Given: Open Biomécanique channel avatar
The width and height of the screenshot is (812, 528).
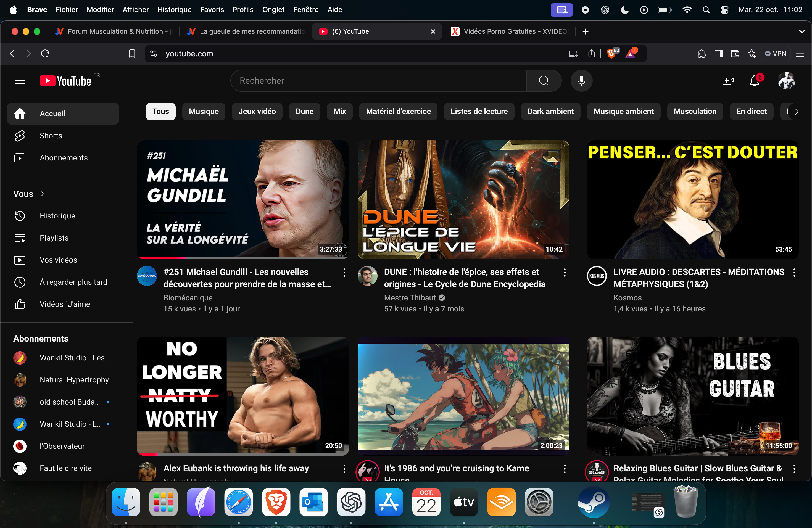Looking at the screenshot, I should point(147,276).
